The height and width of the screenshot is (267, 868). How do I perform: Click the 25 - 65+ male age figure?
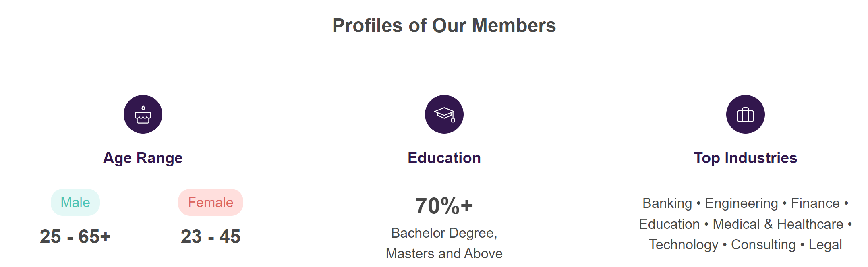(75, 236)
